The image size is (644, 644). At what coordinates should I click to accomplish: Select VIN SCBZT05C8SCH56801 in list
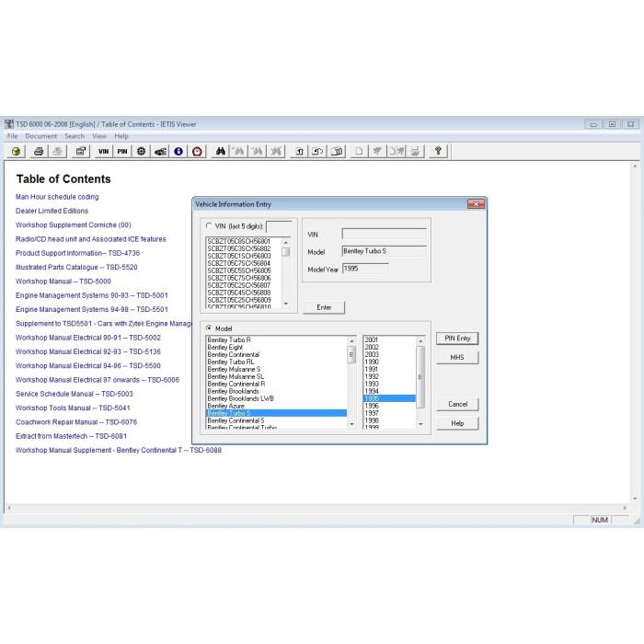244,241
